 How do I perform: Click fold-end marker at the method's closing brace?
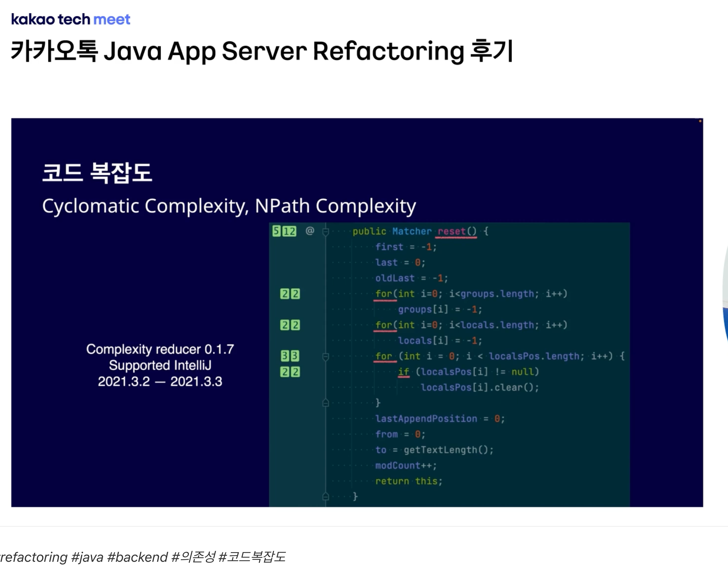tap(325, 496)
